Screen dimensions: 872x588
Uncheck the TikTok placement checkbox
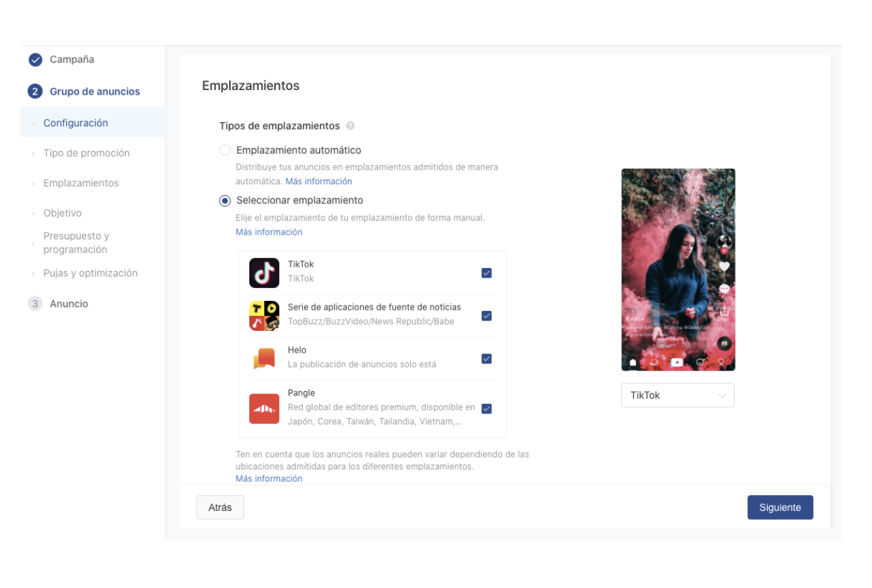pos(486,273)
